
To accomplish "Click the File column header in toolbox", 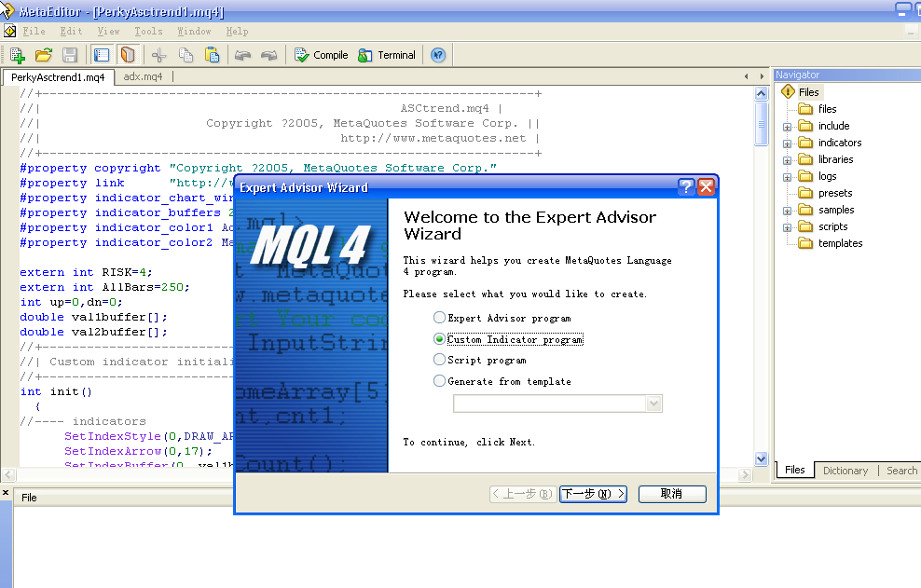I will pos(29,498).
